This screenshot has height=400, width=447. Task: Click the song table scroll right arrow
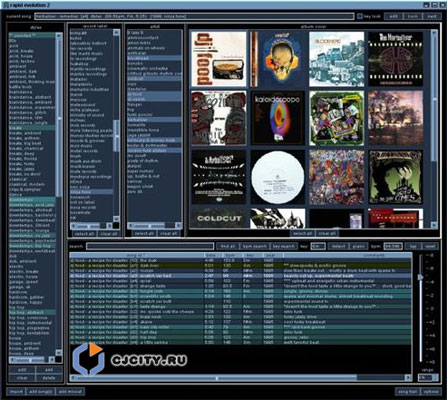coord(408,378)
